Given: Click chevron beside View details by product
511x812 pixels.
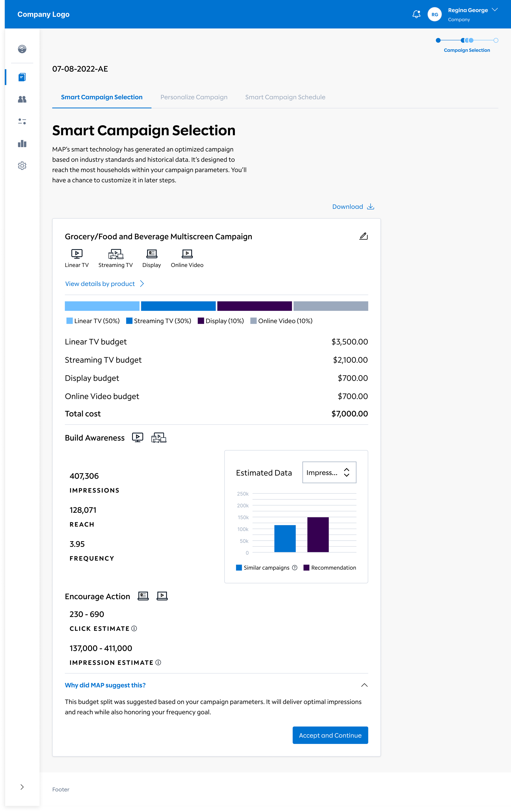Looking at the screenshot, I should (142, 284).
